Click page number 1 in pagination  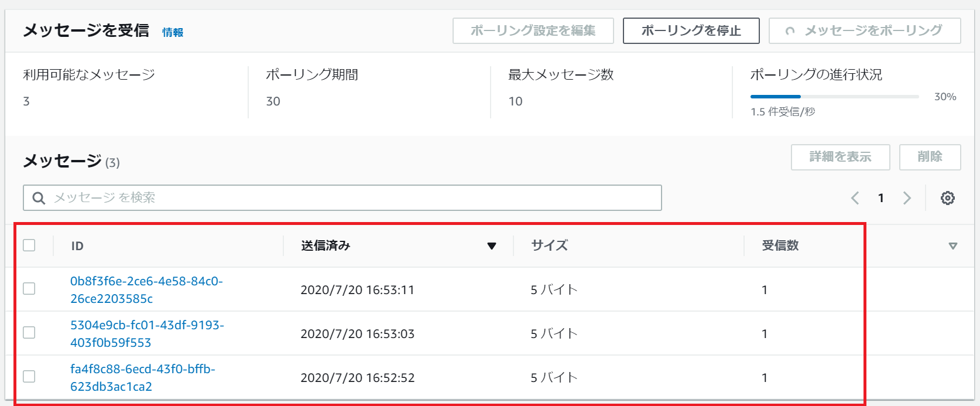[x=880, y=198]
